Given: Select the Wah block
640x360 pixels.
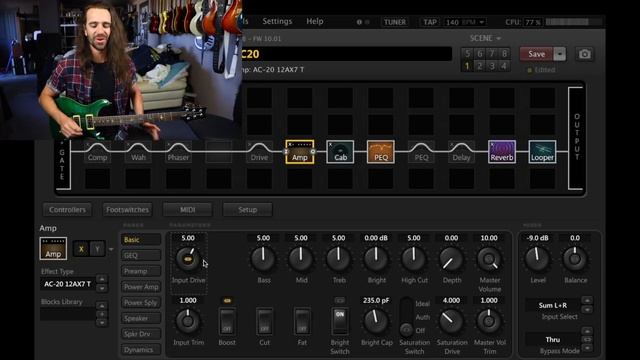Looking at the screenshot, I should [x=138, y=152].
